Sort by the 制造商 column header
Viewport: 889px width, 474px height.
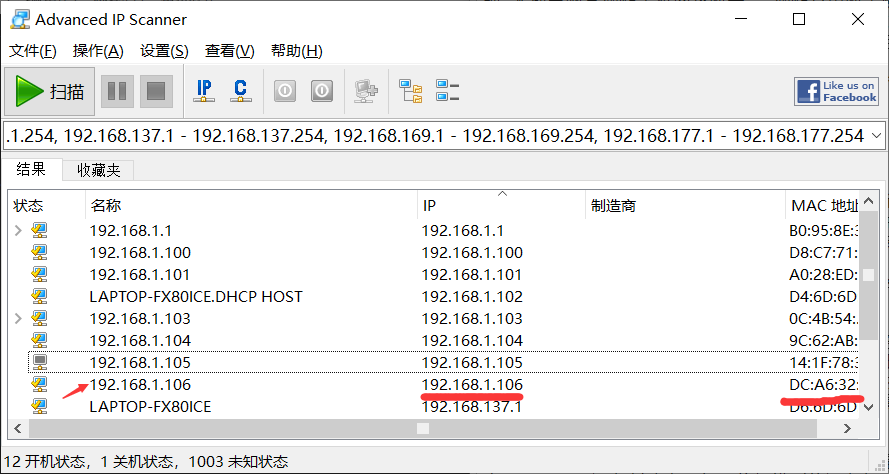pyautogui.click(x=685, y=205)
